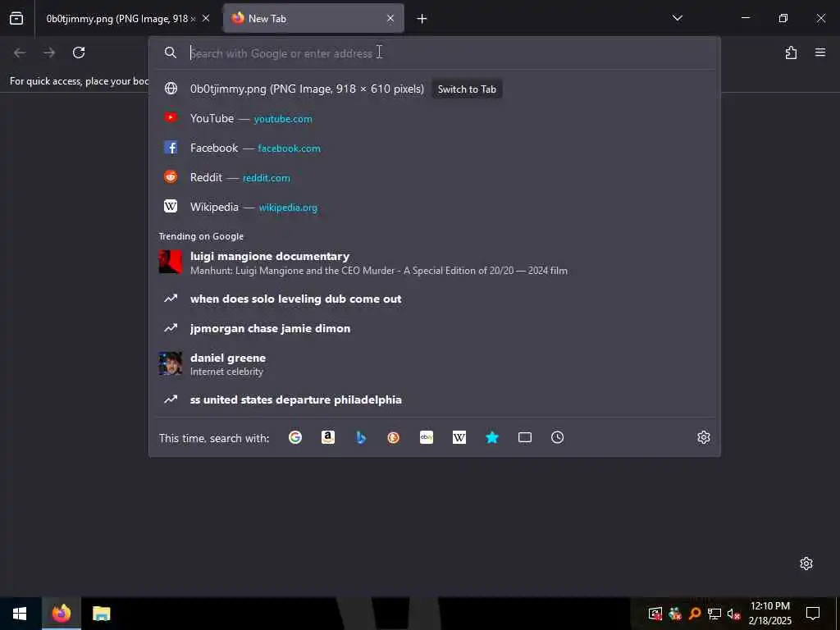The height and width of the screenshot is (630, 840).
Task: Open the Wikipedia suggestion
Action: pos(435,207)
